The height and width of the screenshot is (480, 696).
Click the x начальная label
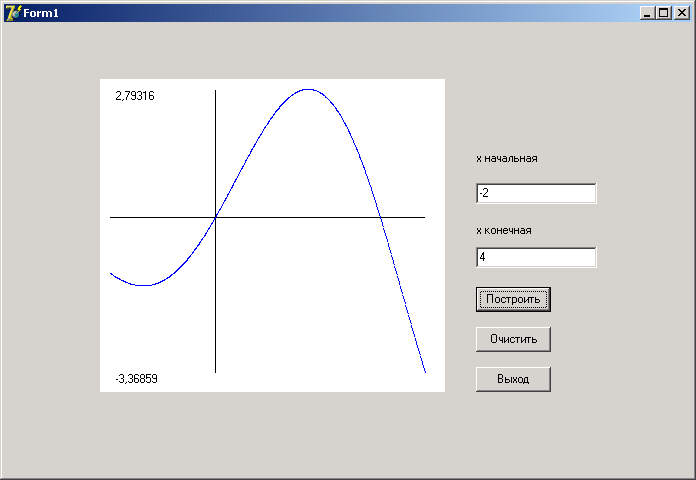pos(506,159)
